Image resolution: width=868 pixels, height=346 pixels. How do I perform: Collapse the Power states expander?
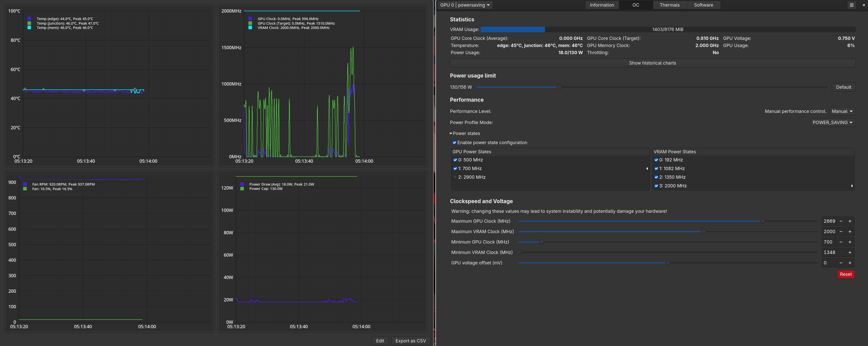[x=465, y=134]
